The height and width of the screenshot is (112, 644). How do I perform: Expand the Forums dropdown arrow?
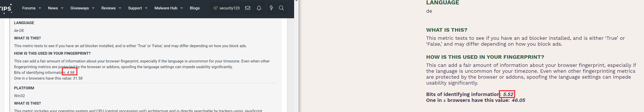[x=40, y=8]
